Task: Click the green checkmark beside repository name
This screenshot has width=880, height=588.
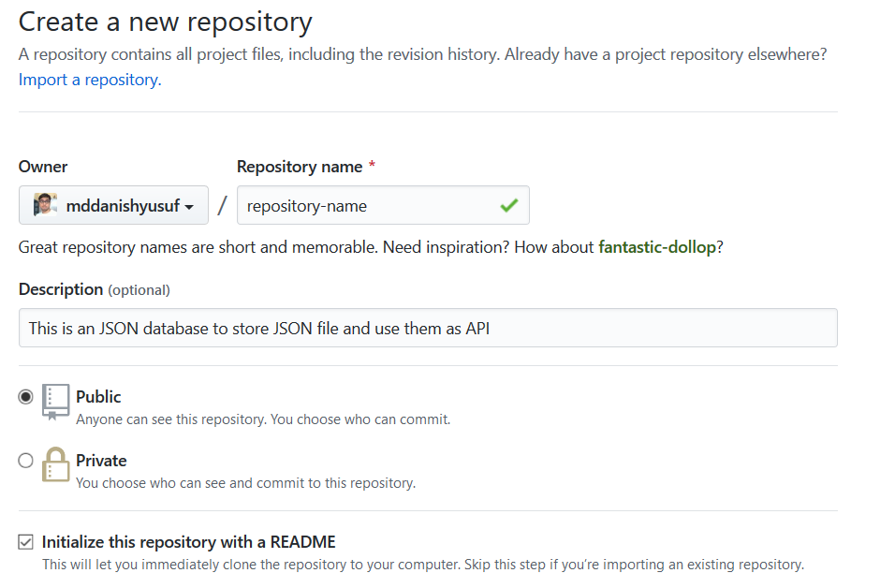Action: click(510, 204)
